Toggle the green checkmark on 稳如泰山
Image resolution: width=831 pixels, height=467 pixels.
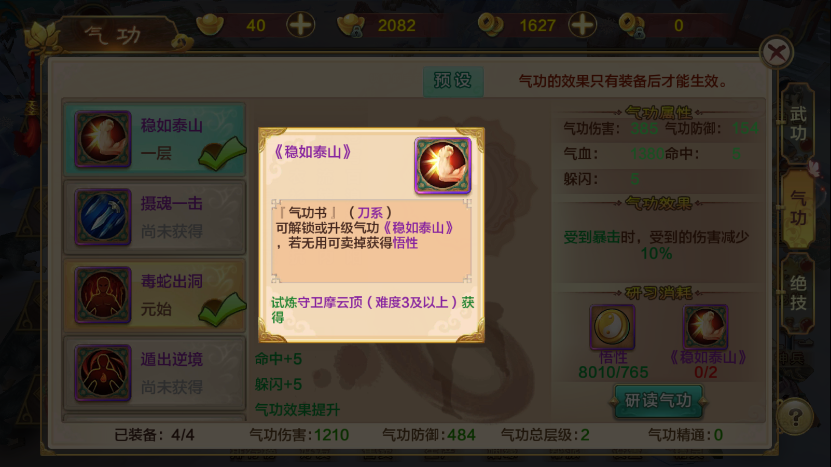(x=223, y=154)
